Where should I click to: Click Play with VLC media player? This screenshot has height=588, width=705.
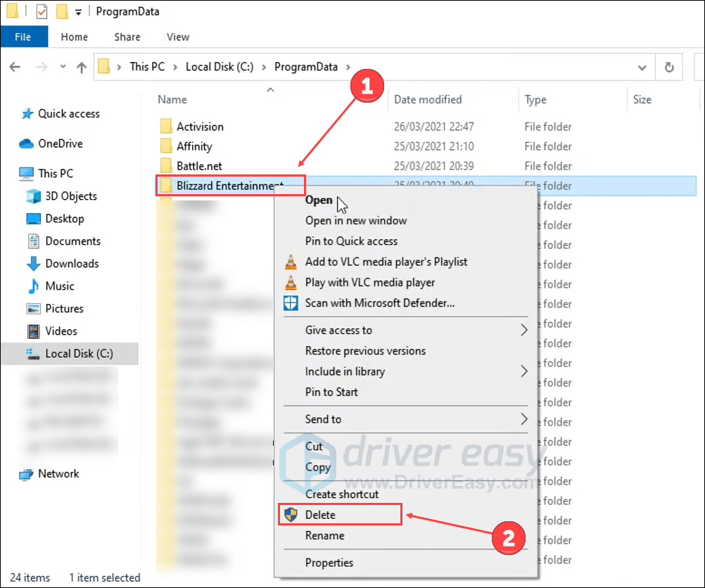click(370, 282)
